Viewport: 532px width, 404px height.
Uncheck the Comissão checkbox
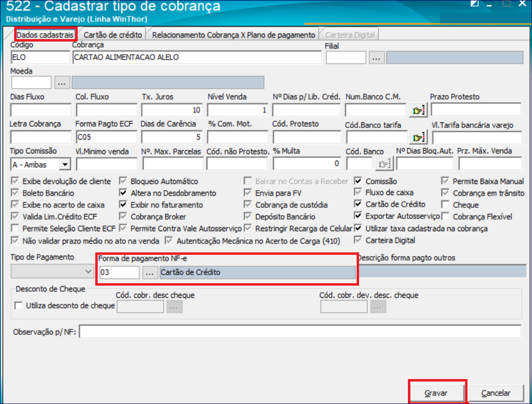point(358,181)
